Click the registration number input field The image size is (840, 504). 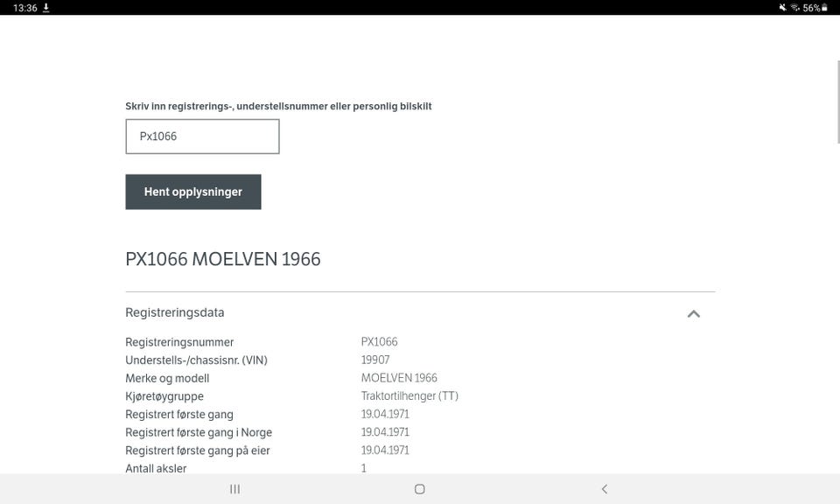click(202, 136)
